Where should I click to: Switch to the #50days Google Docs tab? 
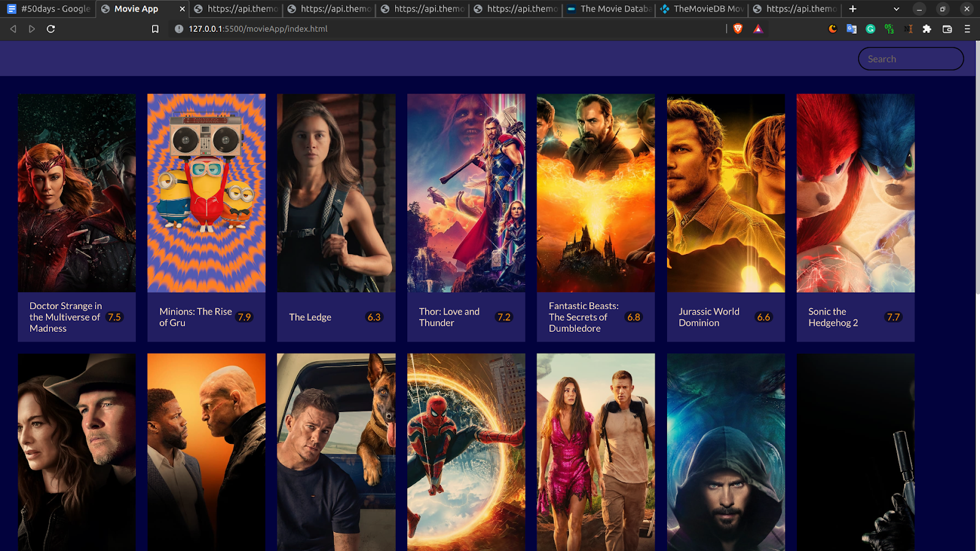48,9
